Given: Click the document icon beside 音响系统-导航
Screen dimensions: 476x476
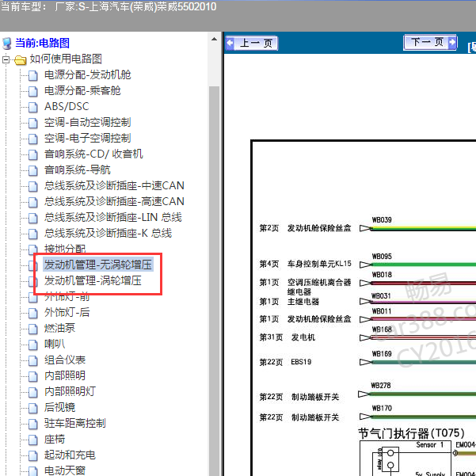Looking at the screenshot, I should [32, 170].
